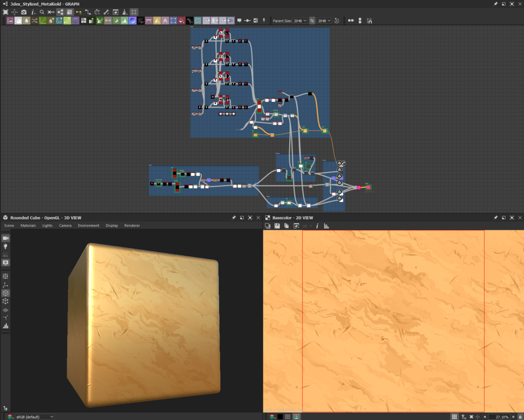Viewport: 524px width, 420px height.
Task: Click the 27.10% zoom field
Action: [x=499, y=417]
